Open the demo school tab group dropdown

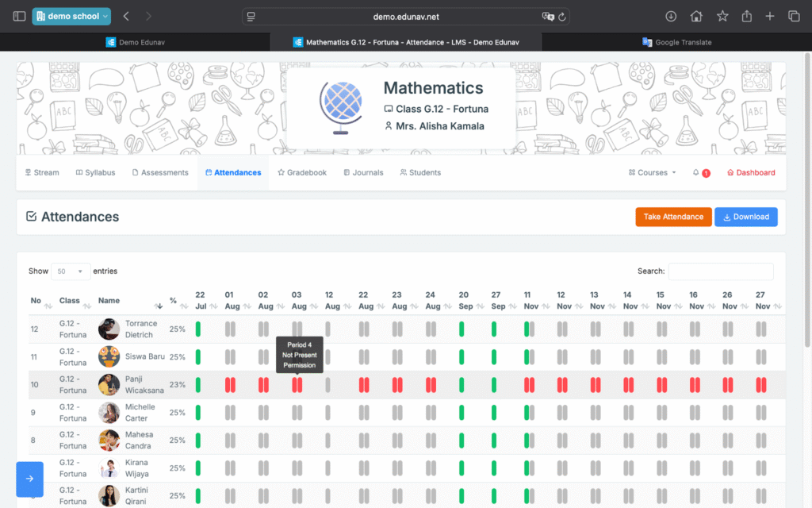coord(71,16)
